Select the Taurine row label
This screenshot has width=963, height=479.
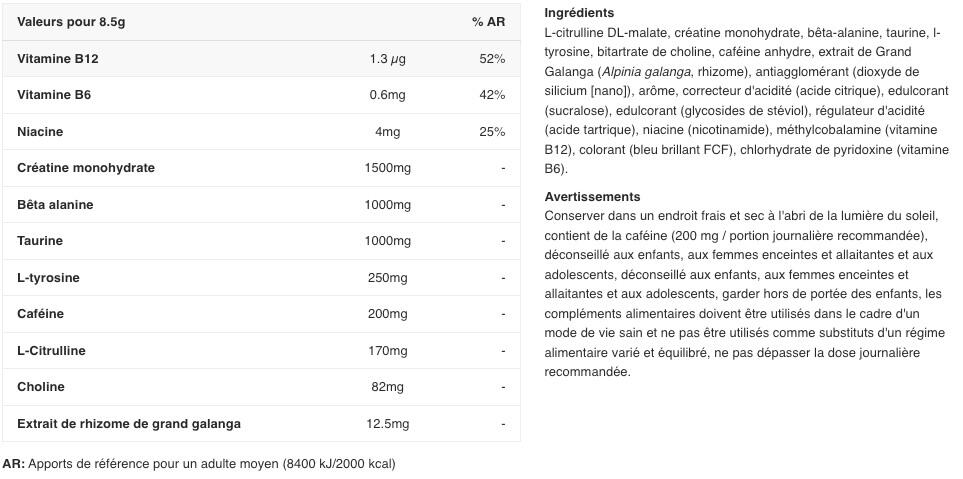pyautogui.click(x=40, y=241)
